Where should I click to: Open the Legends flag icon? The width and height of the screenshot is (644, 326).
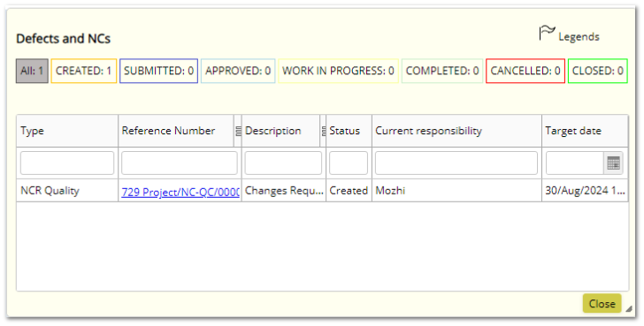pyautogui.click(x=547, y=33)
